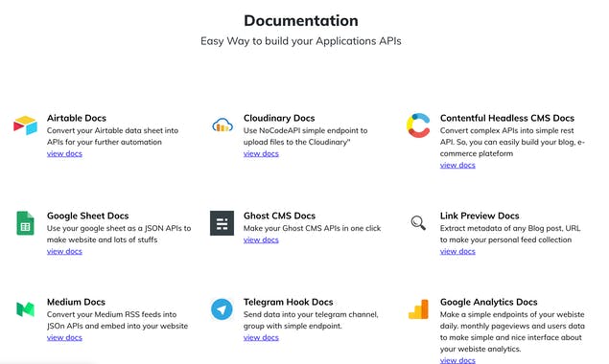609x364 pixels.
Task: Click 'Convert your Medium RSS feeds' description
Action: tap(117, 320)
